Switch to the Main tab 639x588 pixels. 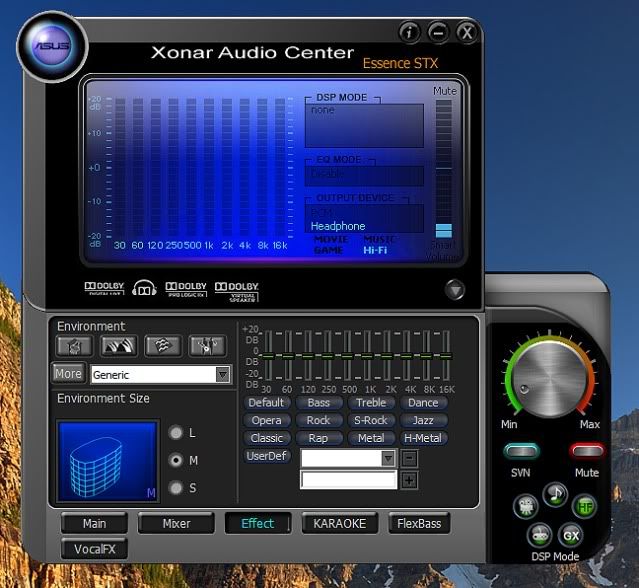94,523
